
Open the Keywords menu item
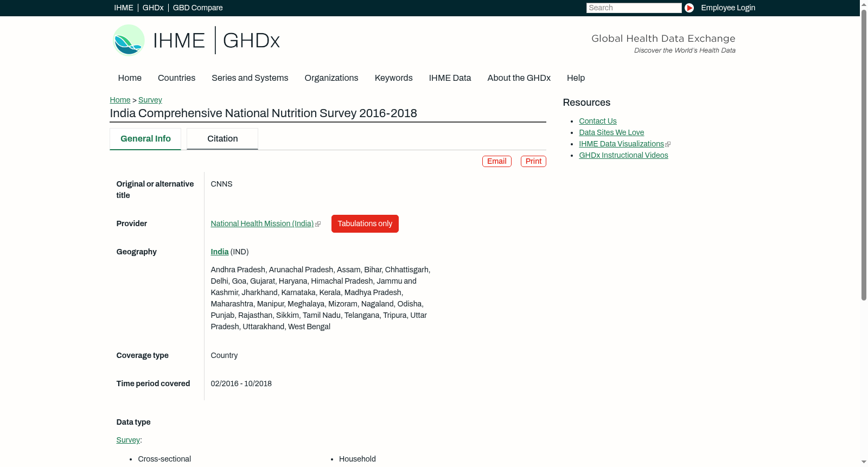[x=394, y=78]
